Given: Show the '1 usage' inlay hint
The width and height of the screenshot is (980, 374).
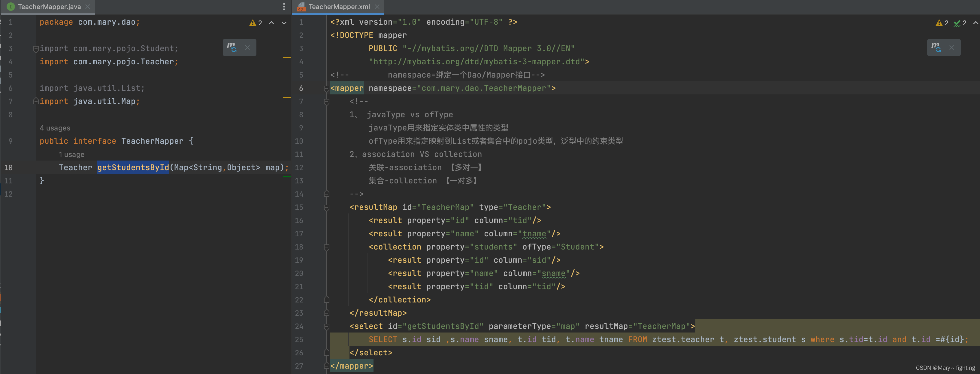Looking at the screenshot, I should (71, 155).
